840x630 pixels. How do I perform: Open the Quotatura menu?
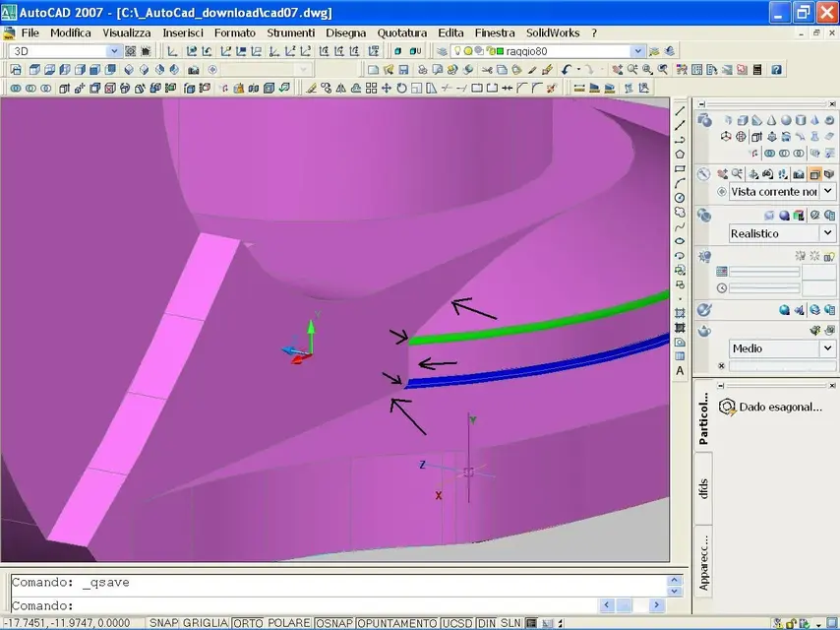(401, 32)
